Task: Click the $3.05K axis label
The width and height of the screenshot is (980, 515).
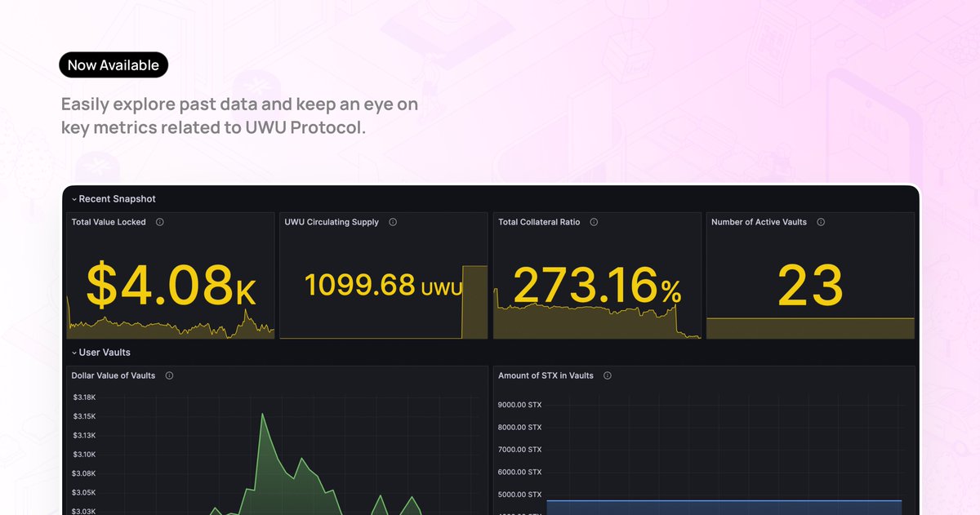Action: [84, 492]
